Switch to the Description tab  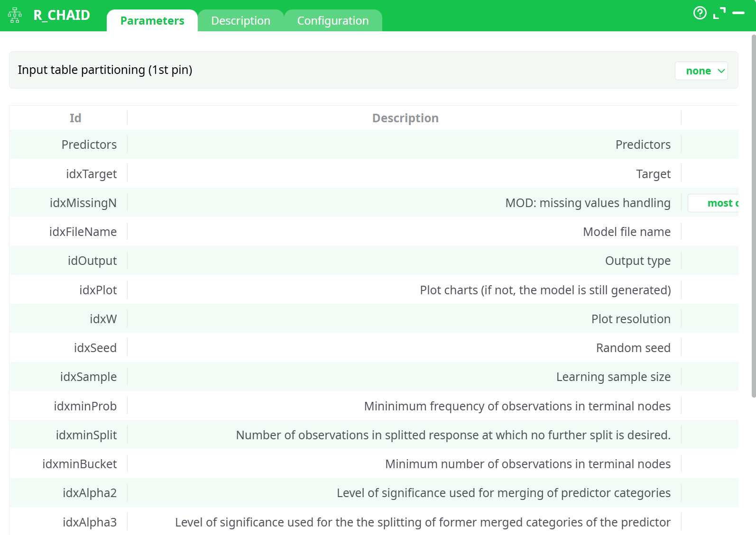(240, 21)
